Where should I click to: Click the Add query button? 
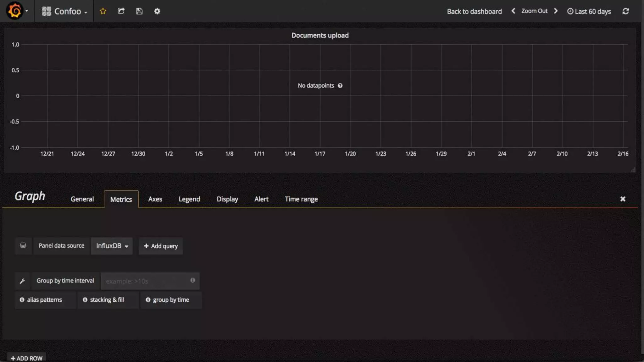[161, 246]
